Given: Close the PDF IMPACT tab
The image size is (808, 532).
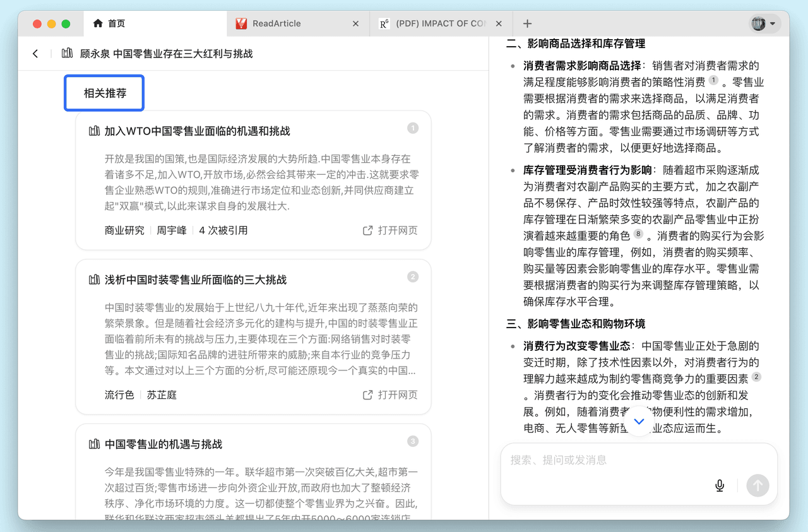Looking at the screenshot, I should (x=499, y=23).
